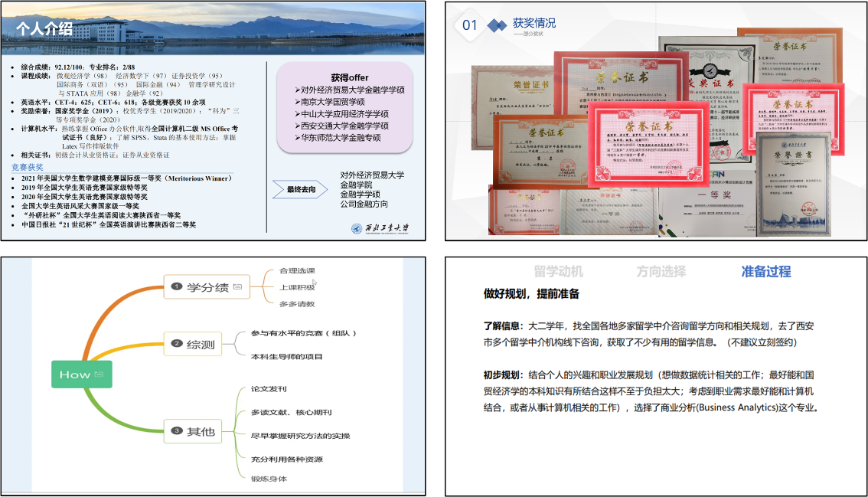Click the number 3 badge on 其他
The image size is (868, 497).
click(x=176, y=432)
